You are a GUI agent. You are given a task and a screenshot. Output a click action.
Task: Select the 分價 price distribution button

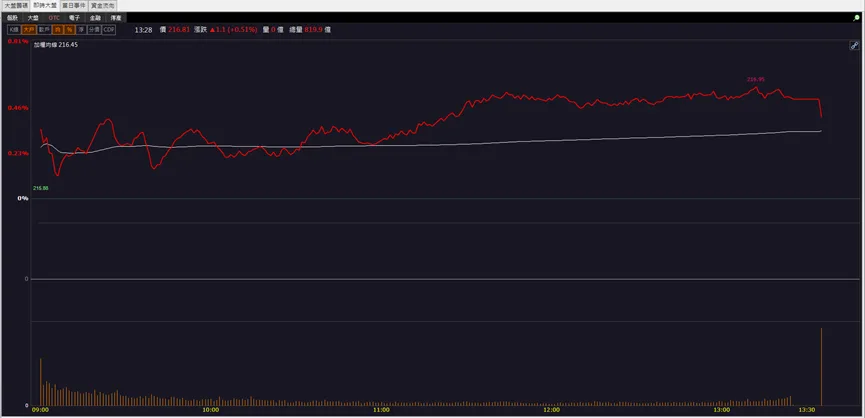(94, 30)
